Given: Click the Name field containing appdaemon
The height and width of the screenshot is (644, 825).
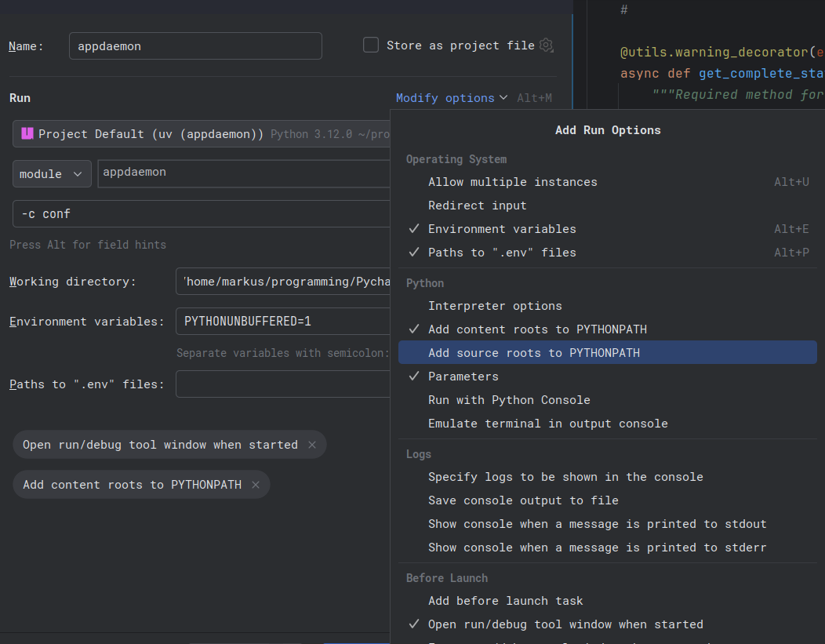Looking at the screenshot, I should point(195,45).
